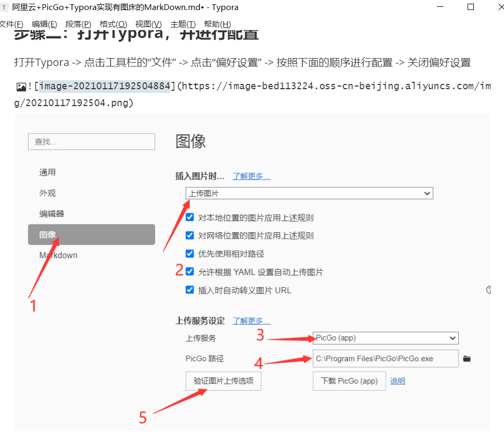The width and height of the screenshot is (504, 435).
Task: Toggle 对网络位置的图片应用上述规则 checkbox
Action: click(189, 235)
